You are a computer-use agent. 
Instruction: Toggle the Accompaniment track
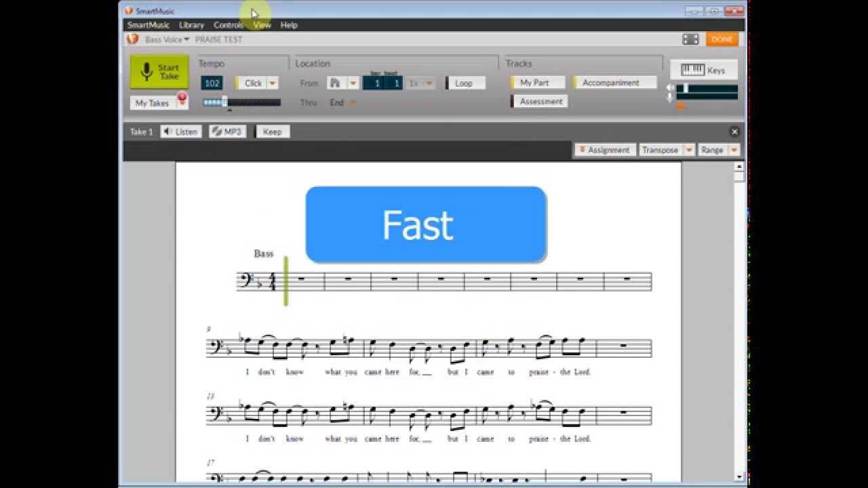pos(615,83)
